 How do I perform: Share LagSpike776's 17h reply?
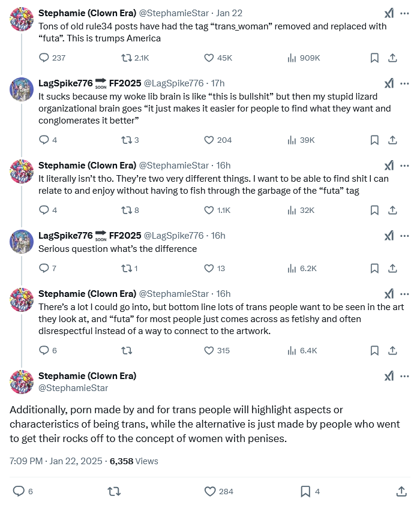pyautogui.click(x=392, y=140)
